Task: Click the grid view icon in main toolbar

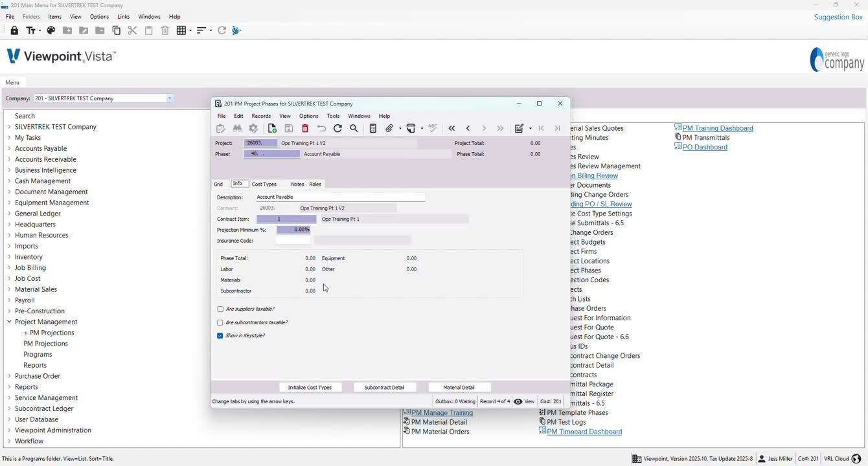Action: click(181, 30)
